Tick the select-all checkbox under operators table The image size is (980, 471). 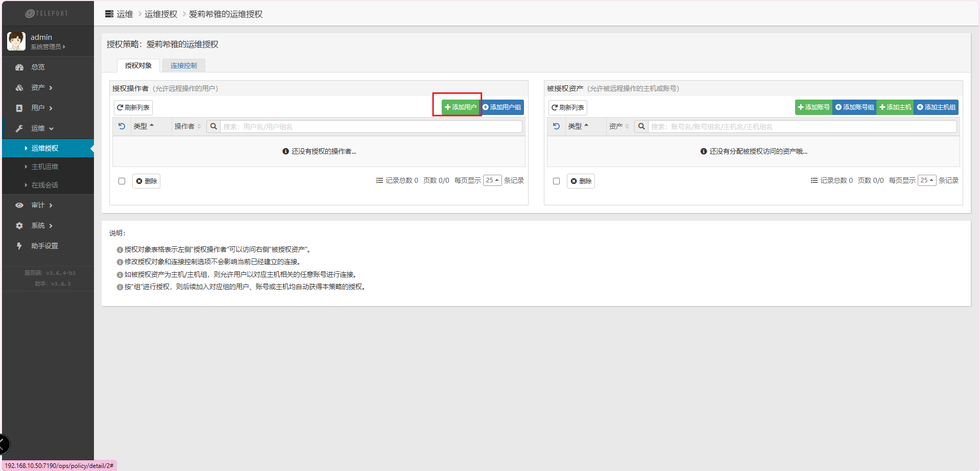[122, 181]
